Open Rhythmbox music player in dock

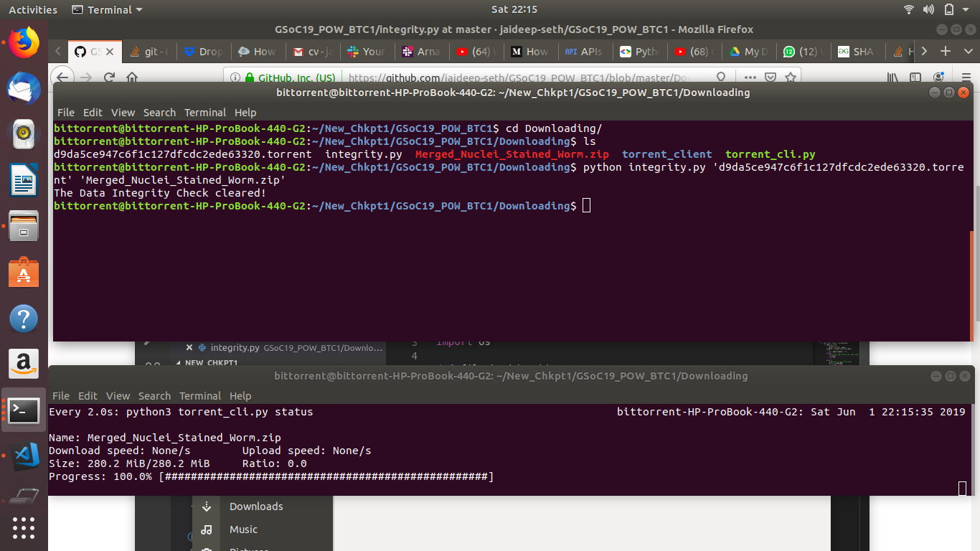pos(24,134)
